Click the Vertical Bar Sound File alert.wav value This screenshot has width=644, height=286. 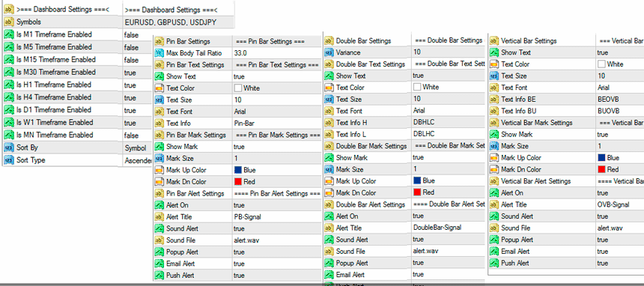click(x=620, y=228)
